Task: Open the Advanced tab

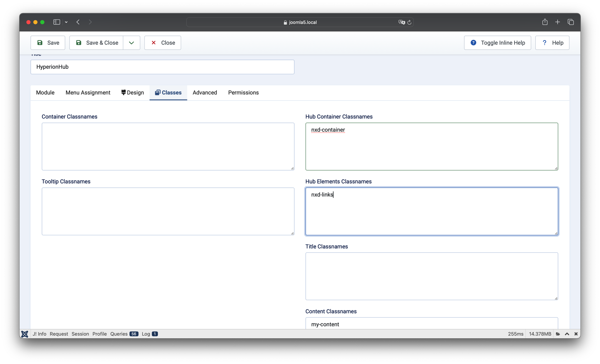Action: click(205, 93)
